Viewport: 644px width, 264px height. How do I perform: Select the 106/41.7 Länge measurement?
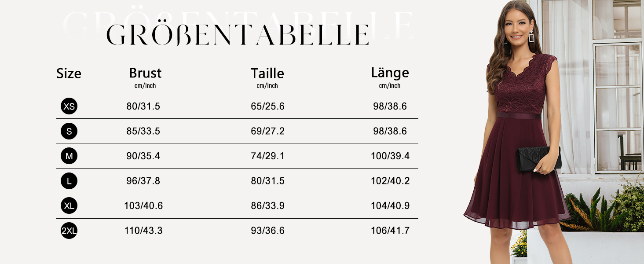coord(390,231)
